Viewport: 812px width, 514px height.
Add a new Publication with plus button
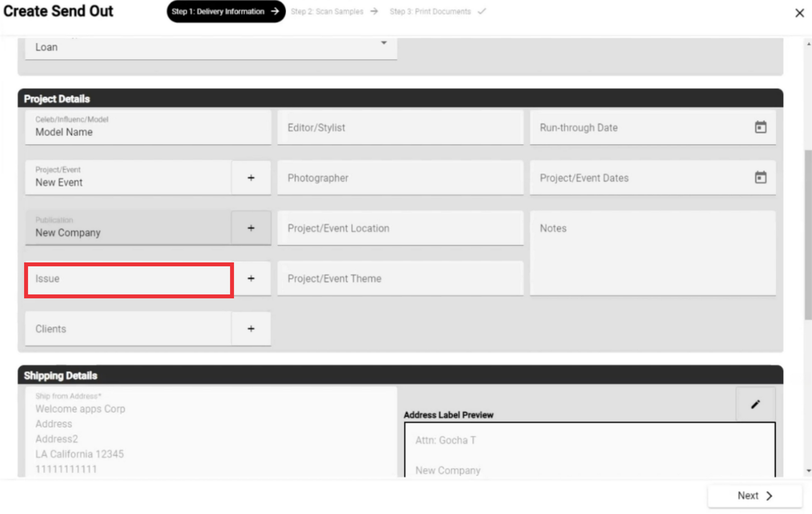251,228
